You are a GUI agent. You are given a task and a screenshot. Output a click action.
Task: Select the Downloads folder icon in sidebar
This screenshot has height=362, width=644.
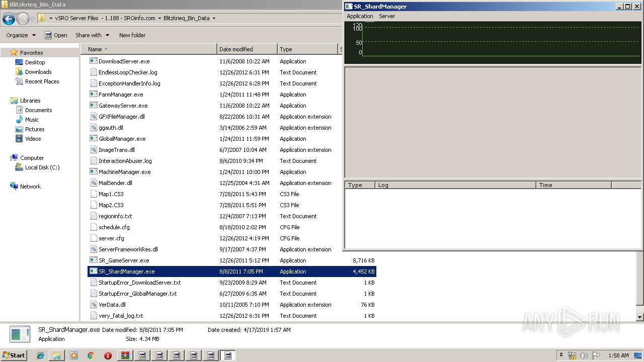tap(19, 72)
